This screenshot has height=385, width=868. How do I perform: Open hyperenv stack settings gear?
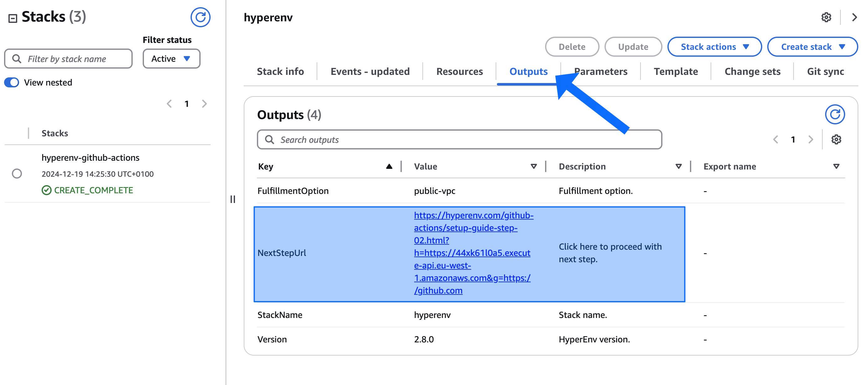826,17
